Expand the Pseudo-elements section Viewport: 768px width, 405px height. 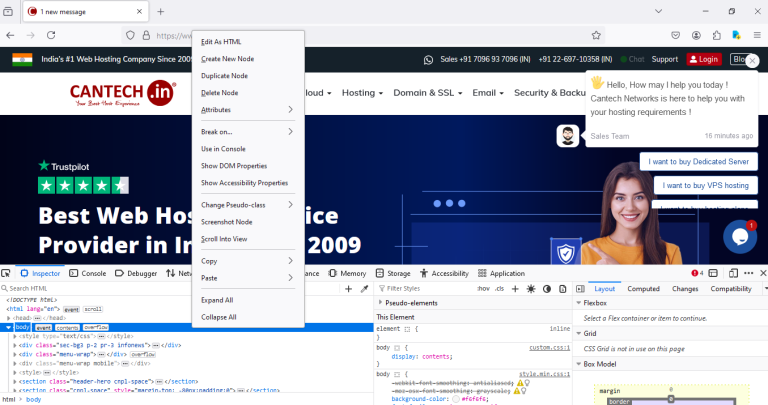pos(381,302)
